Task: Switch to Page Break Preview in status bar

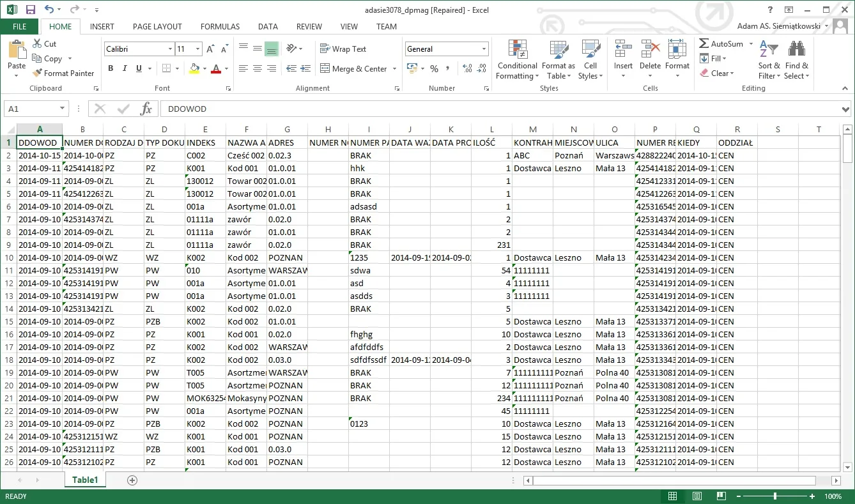Action: pyautogui.click(x=721, y=496)
